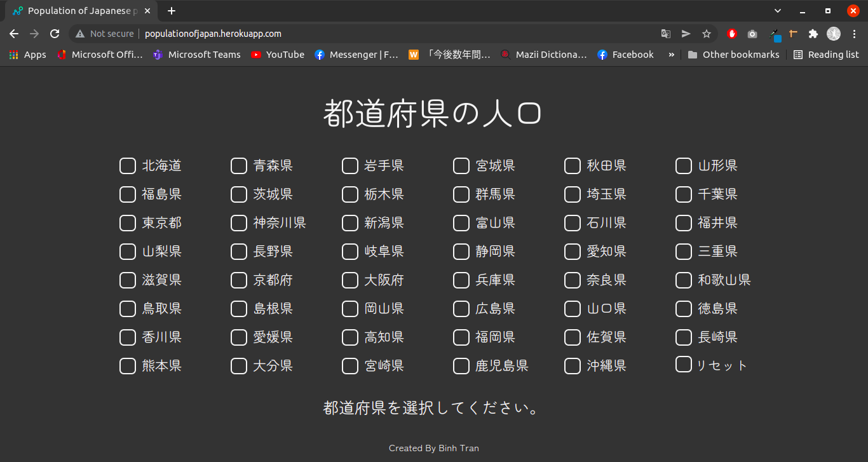
Task: Click the リセット reset option
Action: click(x=683, y=363)
